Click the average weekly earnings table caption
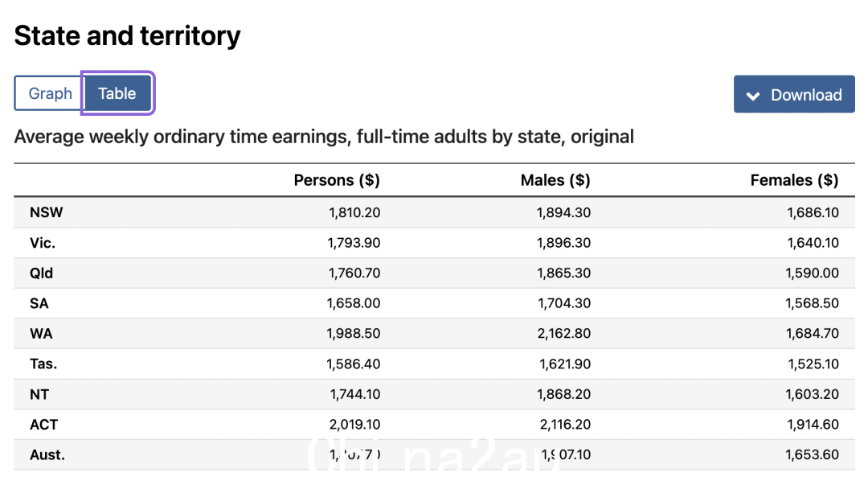The image size is (868, 481). [324, 136]
